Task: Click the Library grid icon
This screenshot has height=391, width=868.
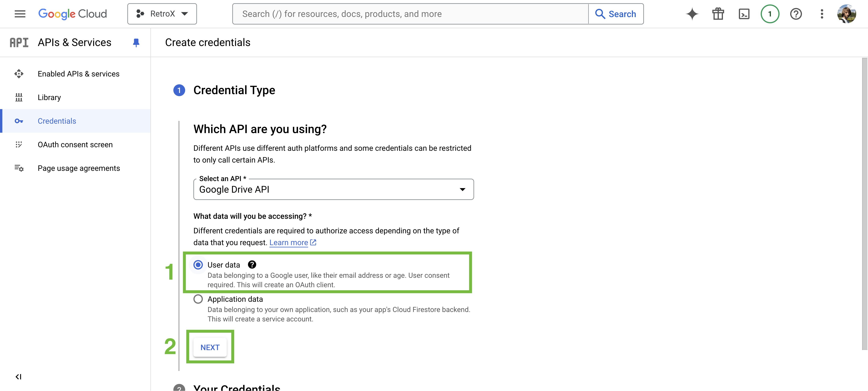Action: tap(19, 98)
